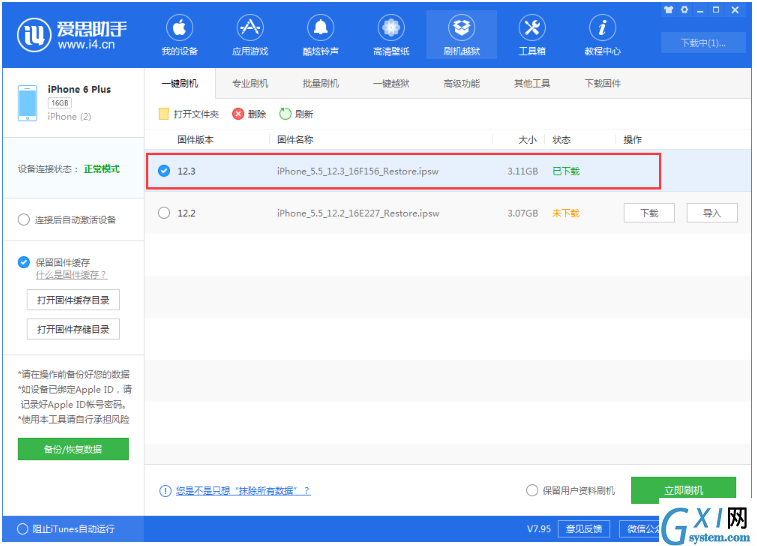Click the 操作 column header
The height and width of the screenshot is (546, 757).
[632, 140]
